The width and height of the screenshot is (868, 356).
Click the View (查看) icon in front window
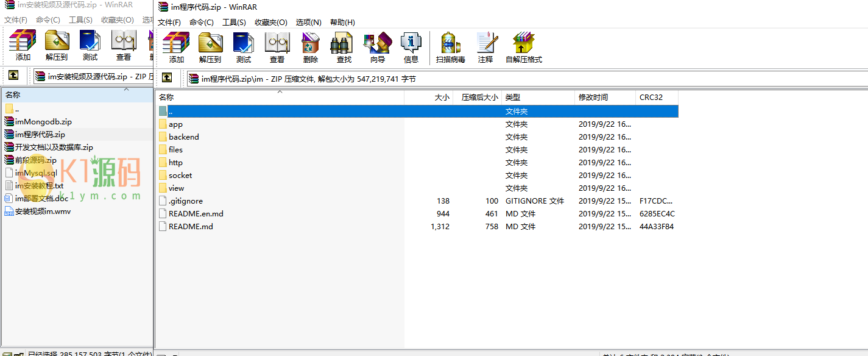click(277, 48)
